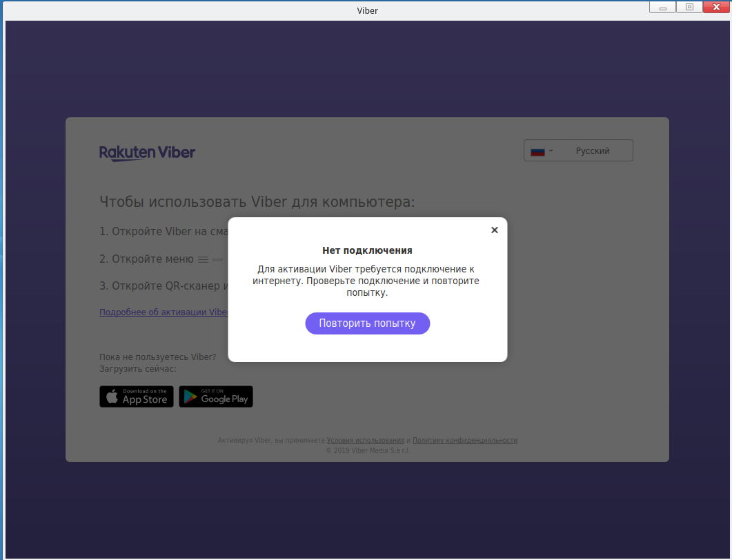Click the 'Повторить попытку' button

point(368,323)
